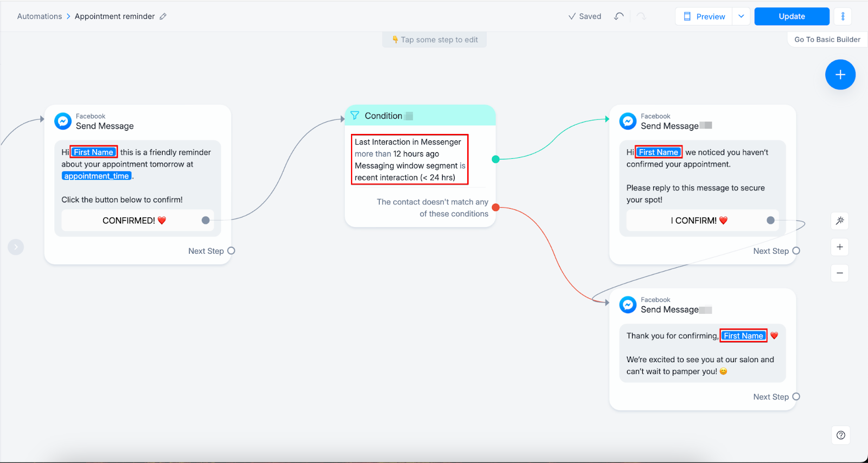This screenshot has height=463, width=868.
Task: Open the three-dot more options menu
Action: [x=843, y=16]
